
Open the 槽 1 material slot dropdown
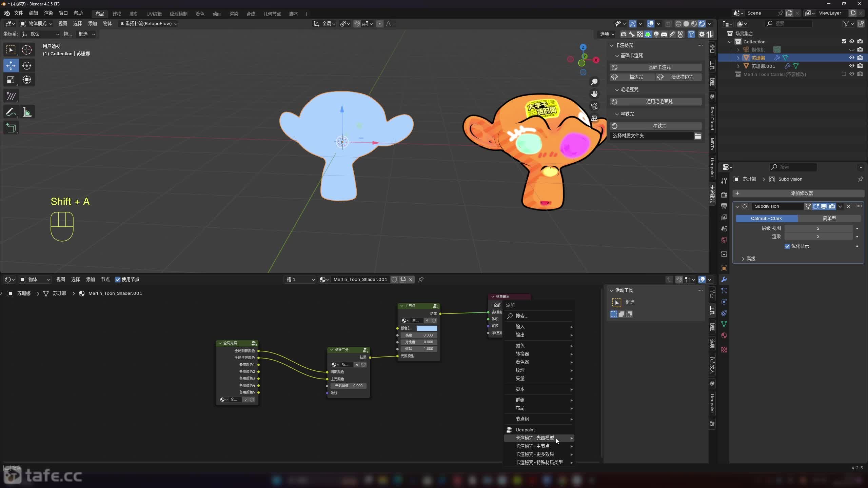tap(300, 280)
